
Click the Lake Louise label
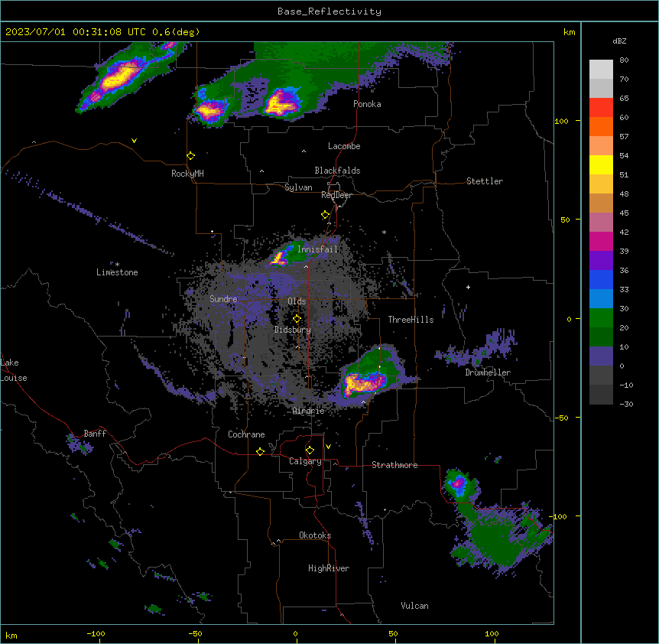(14, 370)
